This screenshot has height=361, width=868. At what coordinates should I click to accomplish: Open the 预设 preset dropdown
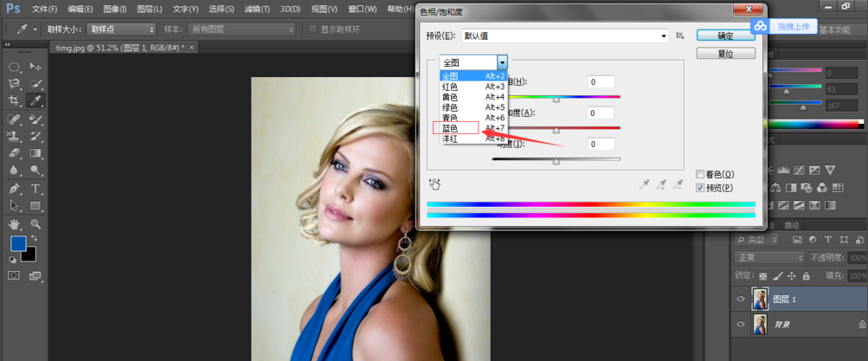point(566,36)
